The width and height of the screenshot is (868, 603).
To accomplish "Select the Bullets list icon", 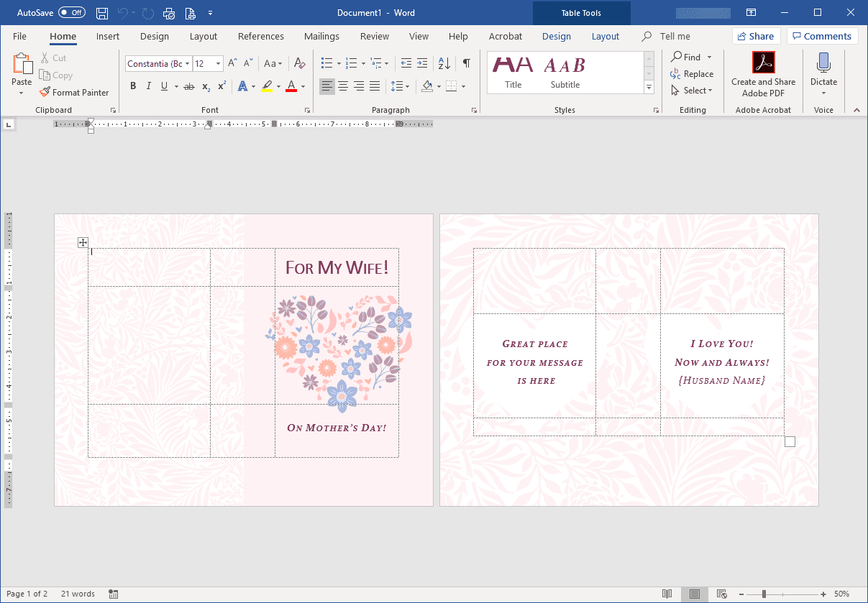I will point(326,63).
